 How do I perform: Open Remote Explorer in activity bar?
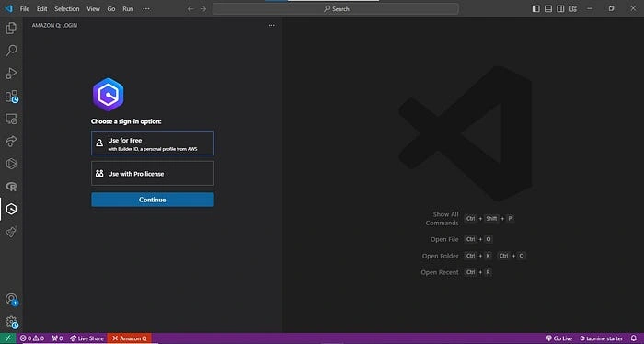[11, 119]
